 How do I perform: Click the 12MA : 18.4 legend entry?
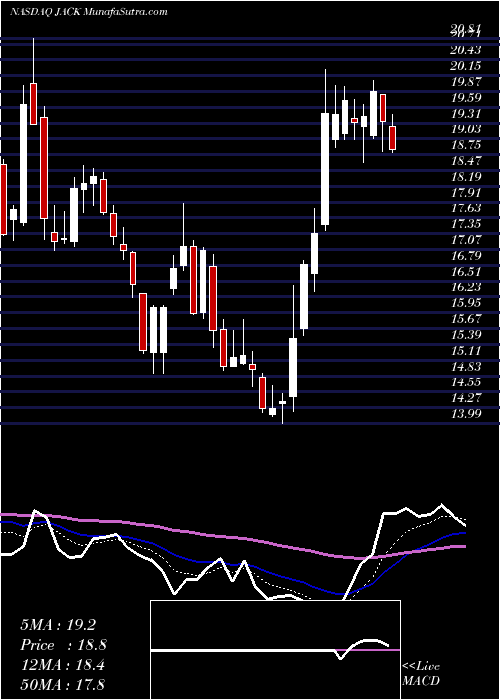62,665
